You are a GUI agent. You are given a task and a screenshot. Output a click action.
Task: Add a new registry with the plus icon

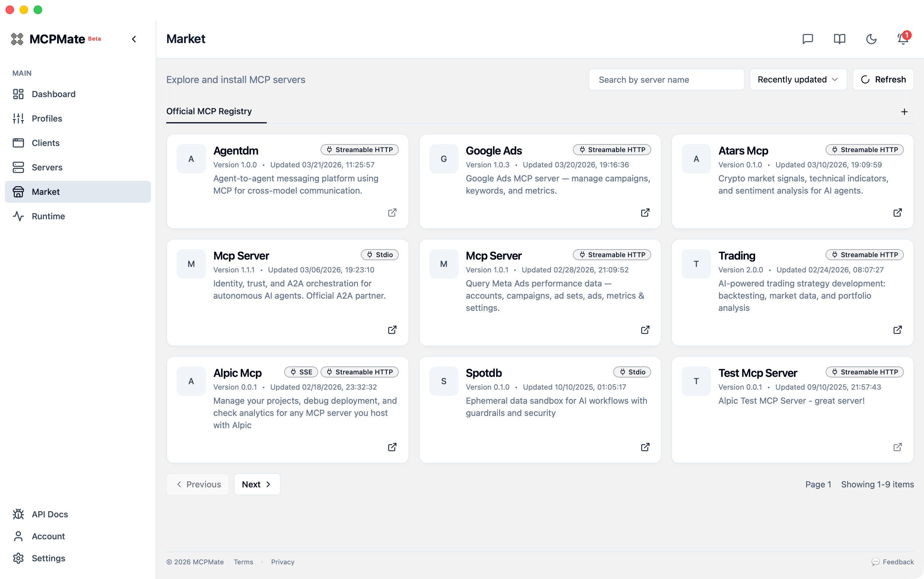click(x=904, y=112)
